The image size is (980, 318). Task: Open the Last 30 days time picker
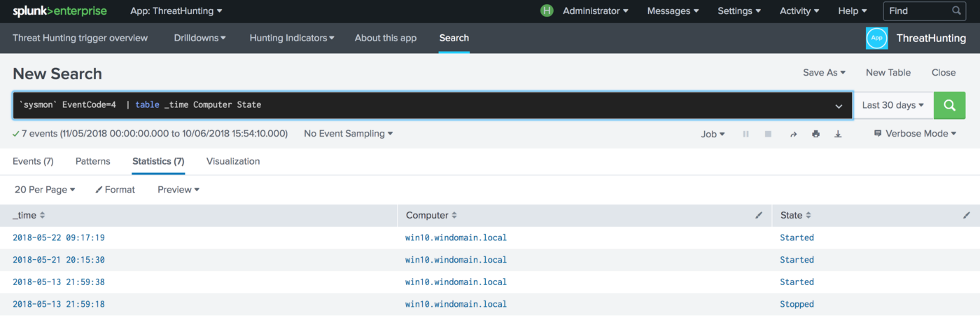[x=893, y=105]
